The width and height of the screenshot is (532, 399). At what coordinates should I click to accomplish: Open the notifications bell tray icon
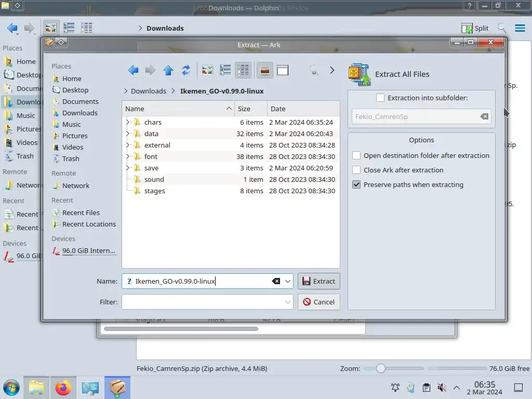[395, 388]
